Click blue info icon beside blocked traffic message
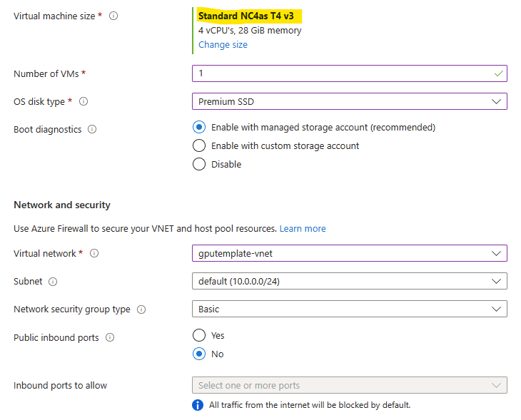The height and width of the screenshot is (420, 521). tap(198, 405)
